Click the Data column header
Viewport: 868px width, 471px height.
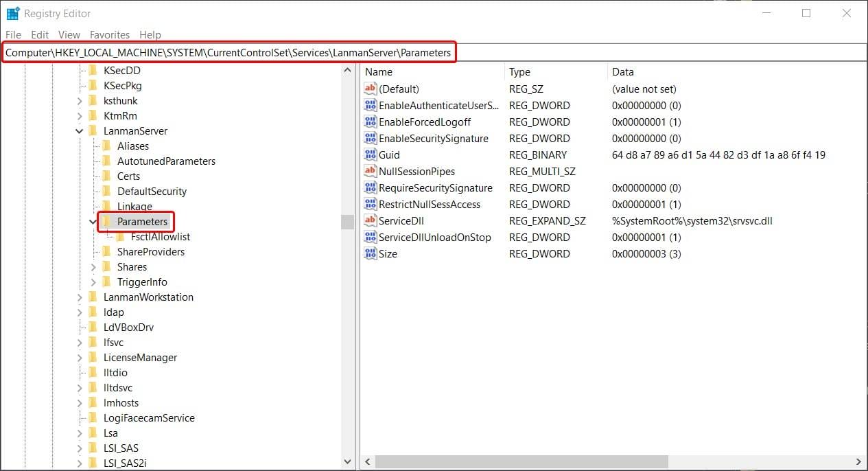622,71
